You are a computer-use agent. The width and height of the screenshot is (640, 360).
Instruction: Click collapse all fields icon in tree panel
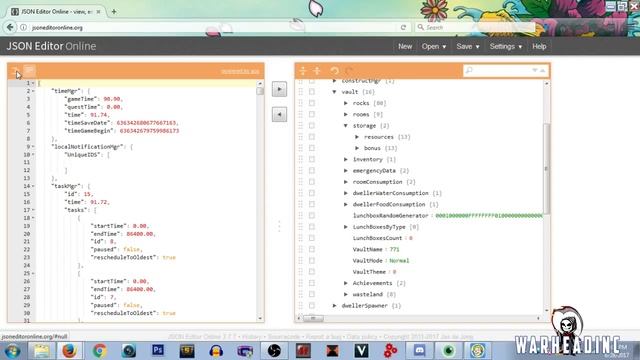point(317,71)
